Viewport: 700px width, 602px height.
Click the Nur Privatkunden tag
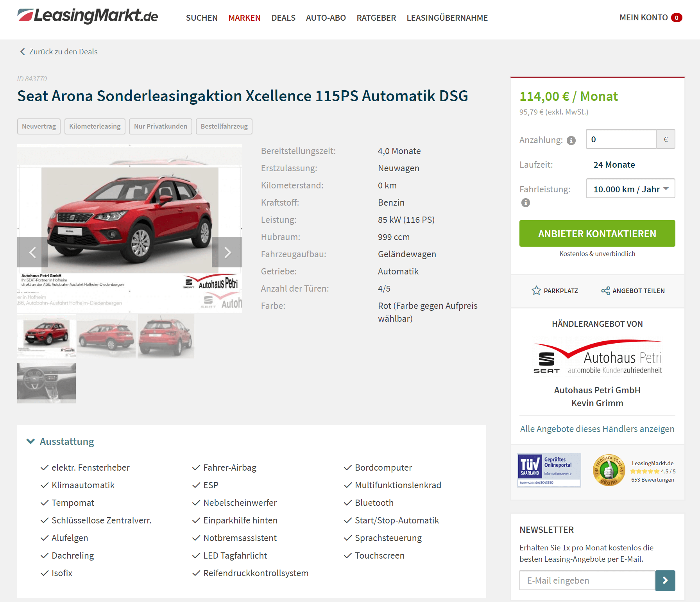click(x=161, y=126)
